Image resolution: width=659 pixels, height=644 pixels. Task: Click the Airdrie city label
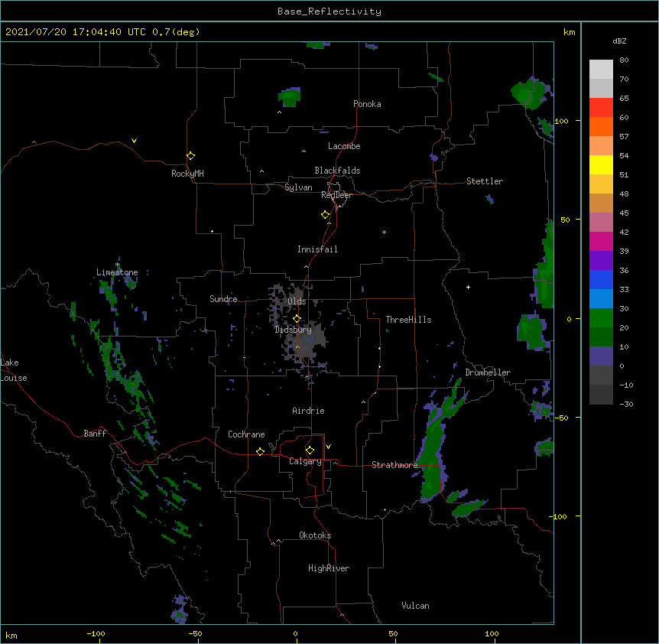point(308,411)
